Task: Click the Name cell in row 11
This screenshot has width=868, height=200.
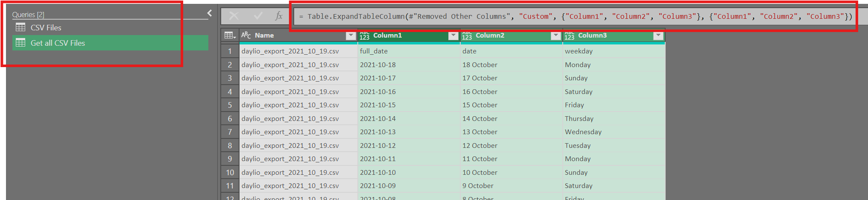Action: click(298, 186)
